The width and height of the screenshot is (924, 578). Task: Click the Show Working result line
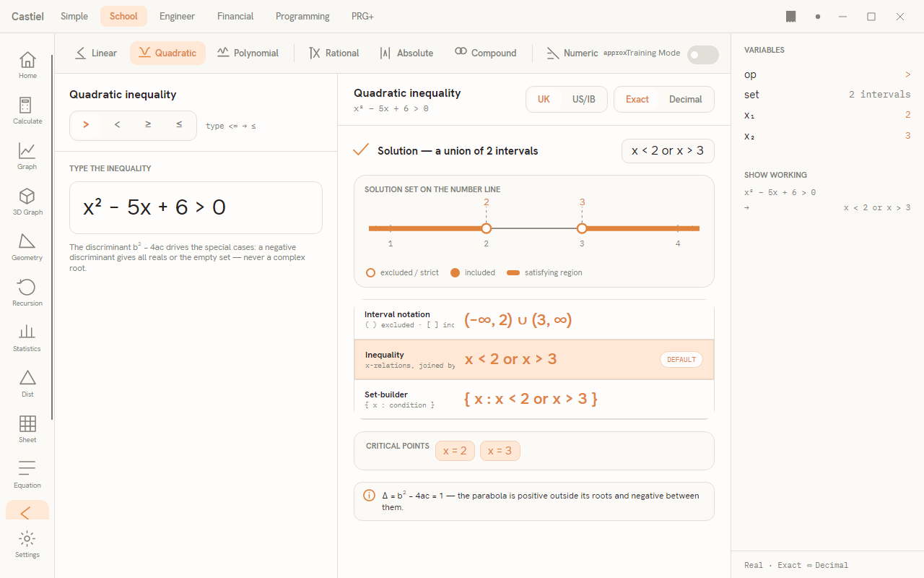[827, 207]
